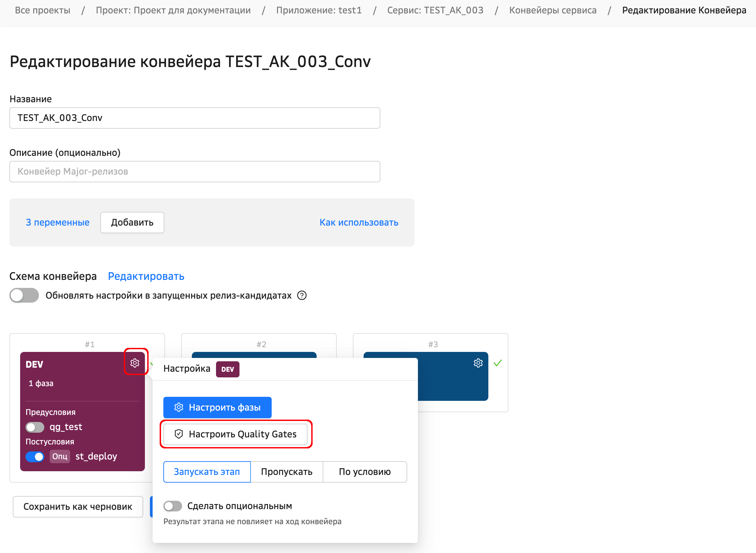The height and width of the screenshot is (553, 756).
Task: Click the Добавить variable button
Action: (x=132, y=222)
